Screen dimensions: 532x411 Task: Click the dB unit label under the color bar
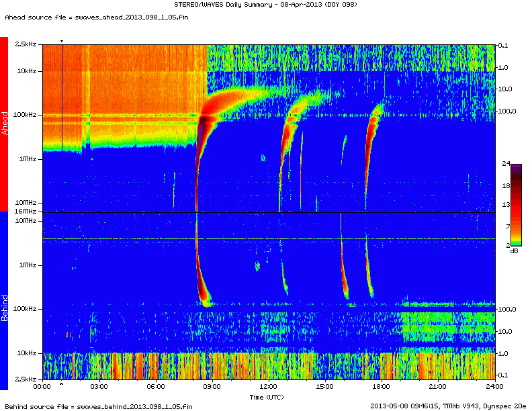point(514,250)
